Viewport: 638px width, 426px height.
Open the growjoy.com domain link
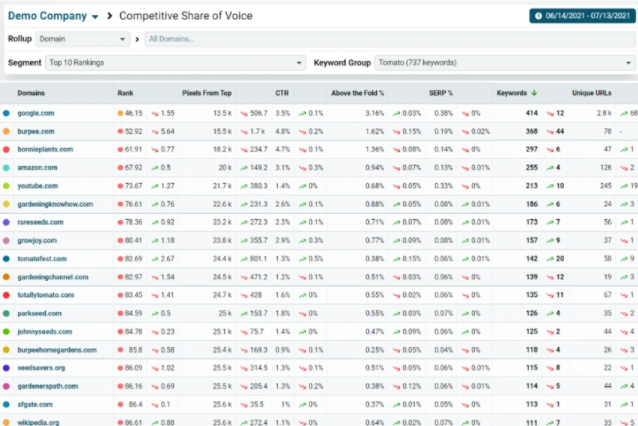(37, 240)
